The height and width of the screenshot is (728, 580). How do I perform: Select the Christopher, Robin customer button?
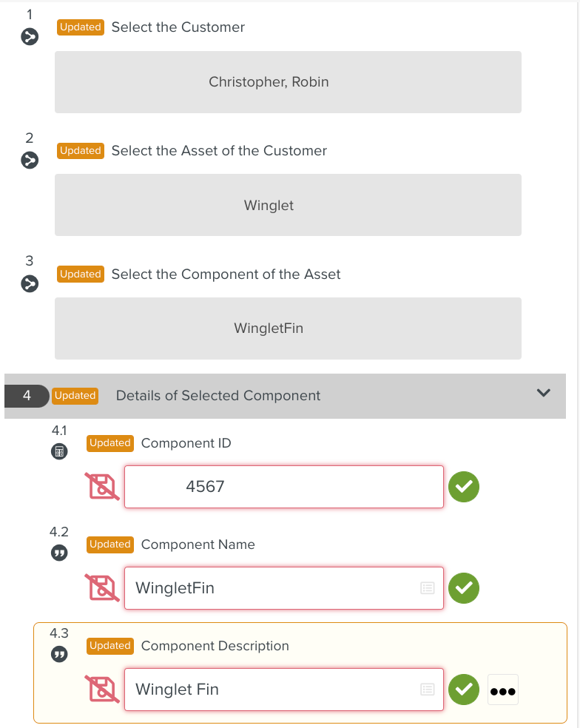pyautogui.click(x=288, y=82)
